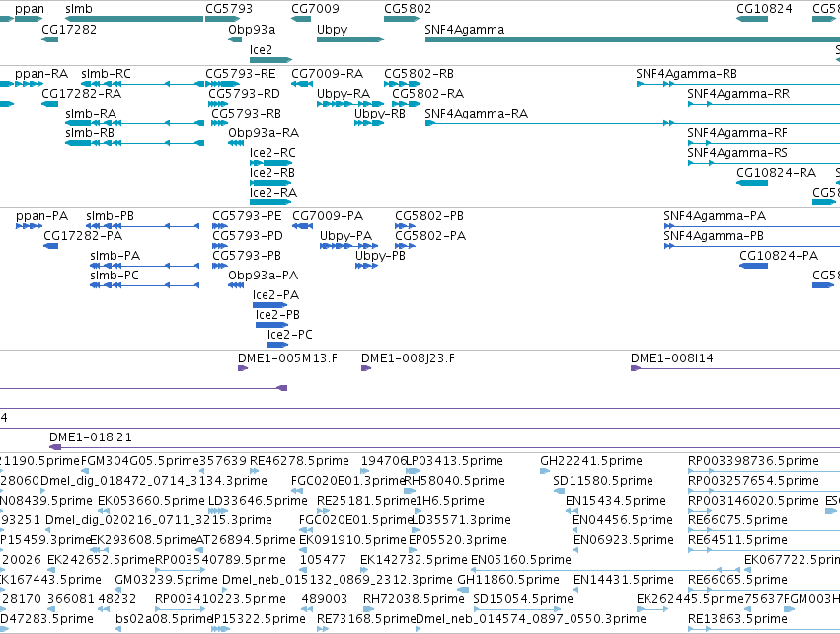Click clone DME1-008I14
This screenshot has width=840, height=634.
click(x=735, y=368)
